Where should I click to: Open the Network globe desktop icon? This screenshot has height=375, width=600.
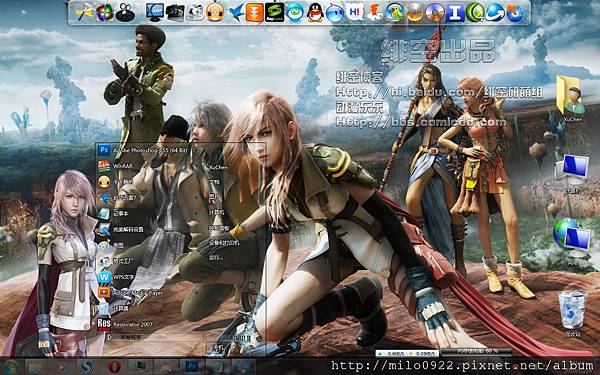[572, 241]
